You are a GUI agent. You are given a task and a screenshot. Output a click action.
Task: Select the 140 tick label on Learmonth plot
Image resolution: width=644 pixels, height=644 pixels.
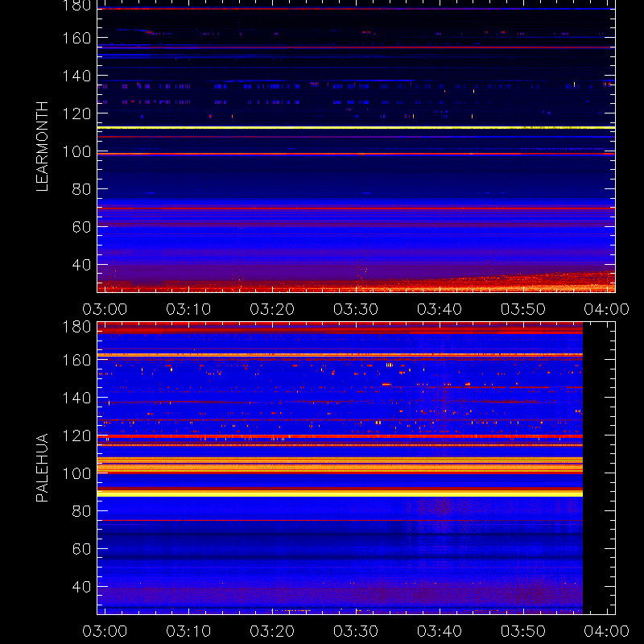click(76, 76)
